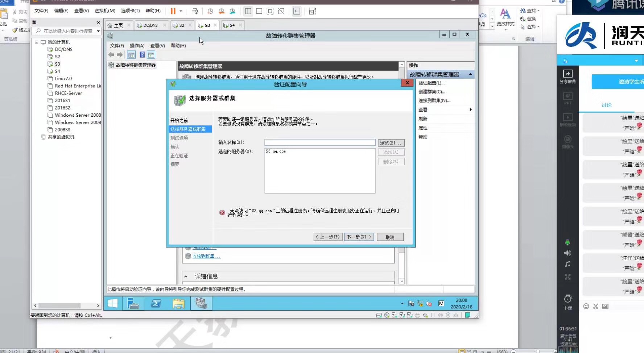Open PowerShell from the Windows taskbar
The height and width of the screenshot is (353, 644).
pyautogui.click(x=156, y=303)
